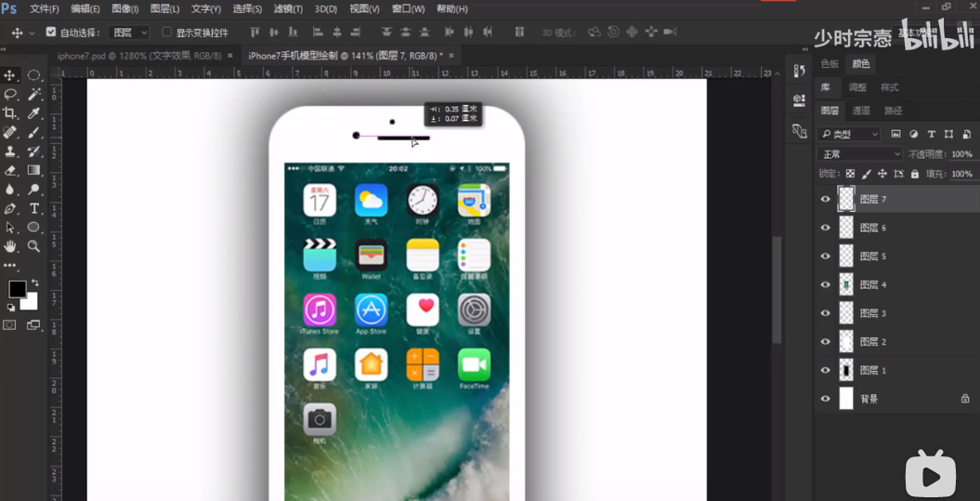Open the 图像(I) menu

click(125, 9)
